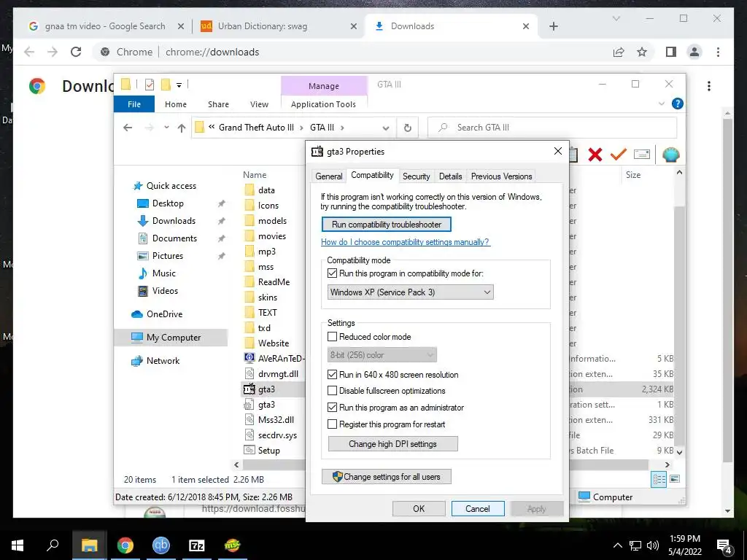
Task: Reload the Chrome page
Action: (x=76, y=52)
